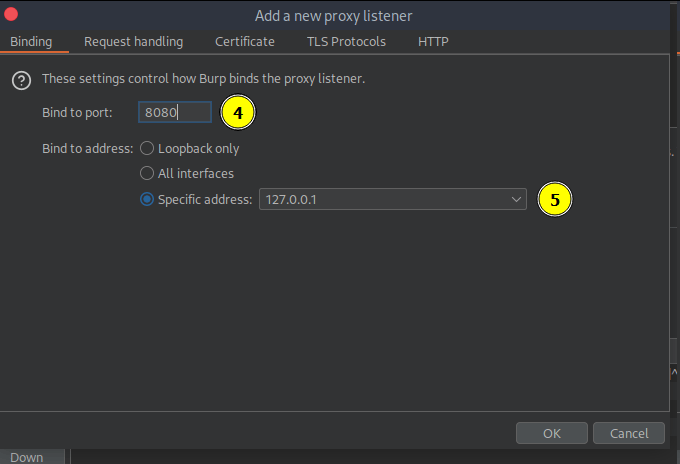
Task: Open the Request handling tab
Action: pyautogui.click(x=133, y=42)
